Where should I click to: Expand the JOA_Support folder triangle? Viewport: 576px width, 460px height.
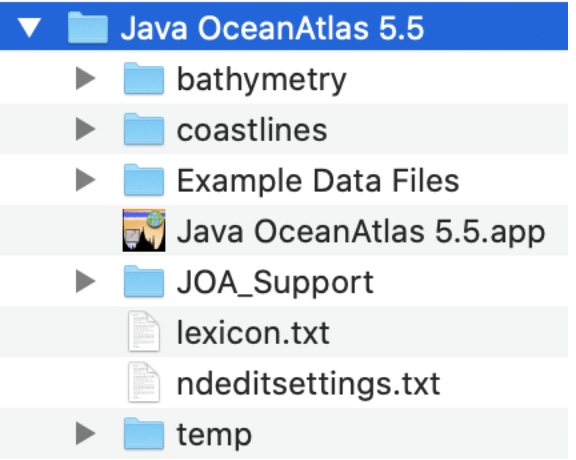(86, 282)
